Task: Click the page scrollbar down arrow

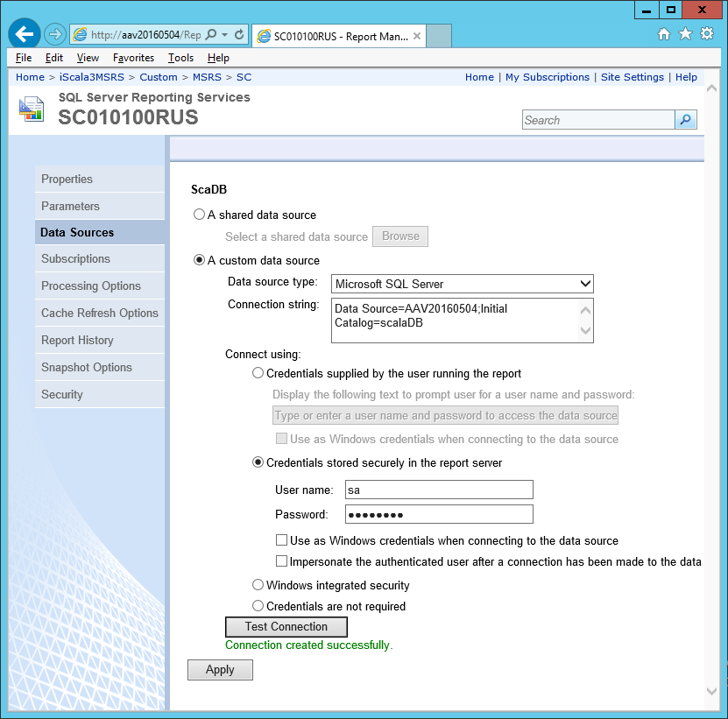Action: coord(711,691)
